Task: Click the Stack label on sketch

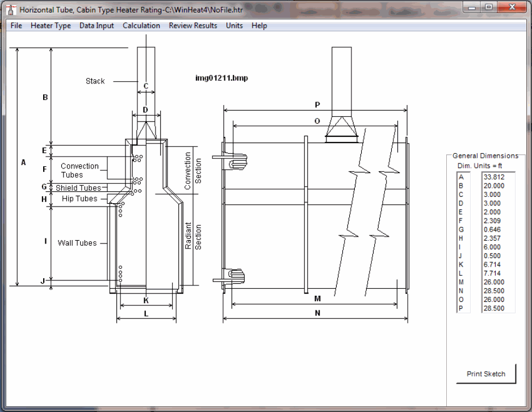Action: click(x=95, y=81)
